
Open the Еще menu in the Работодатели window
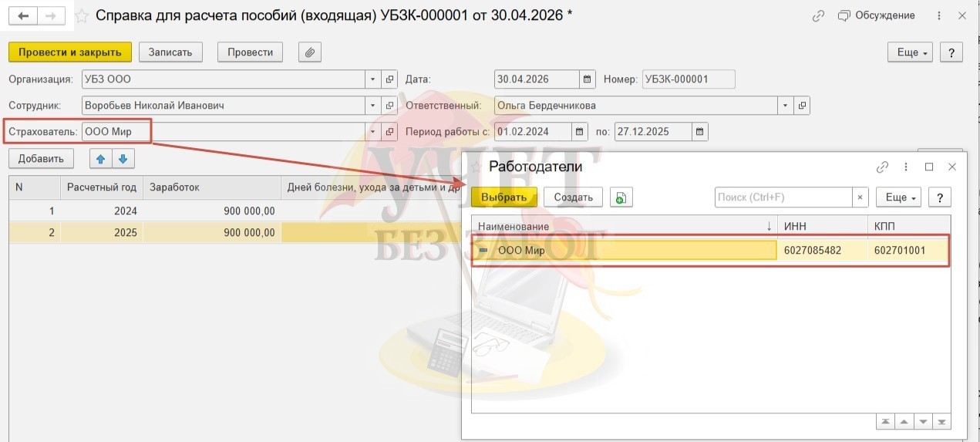898,197
